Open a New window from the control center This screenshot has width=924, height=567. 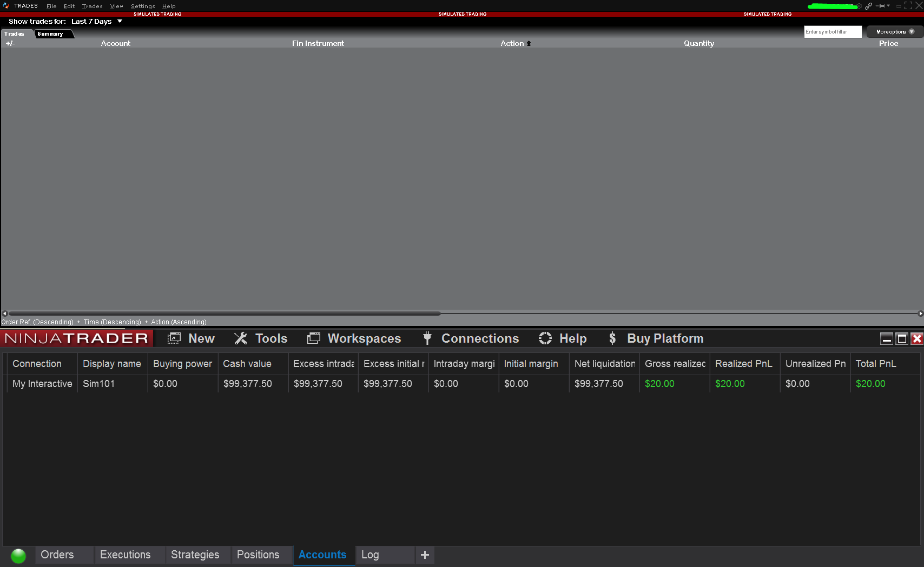[174, 337]
